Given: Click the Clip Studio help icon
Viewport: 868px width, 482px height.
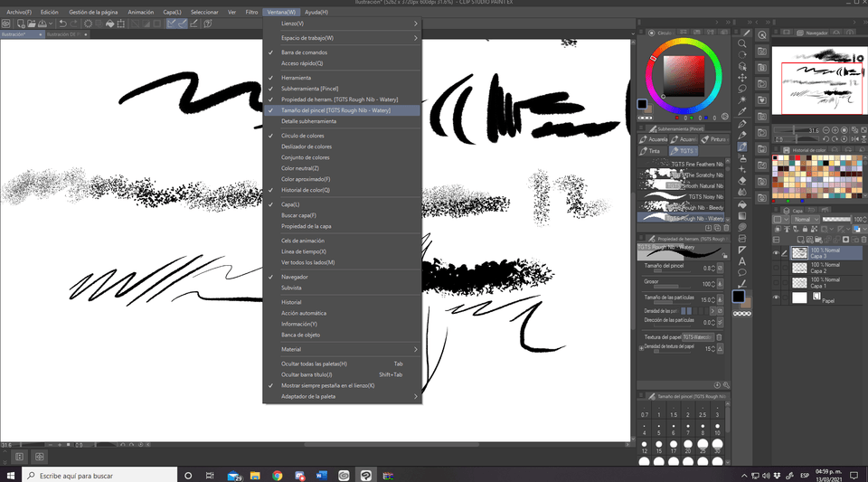Looking at the screenshot, I should [208, 24].
